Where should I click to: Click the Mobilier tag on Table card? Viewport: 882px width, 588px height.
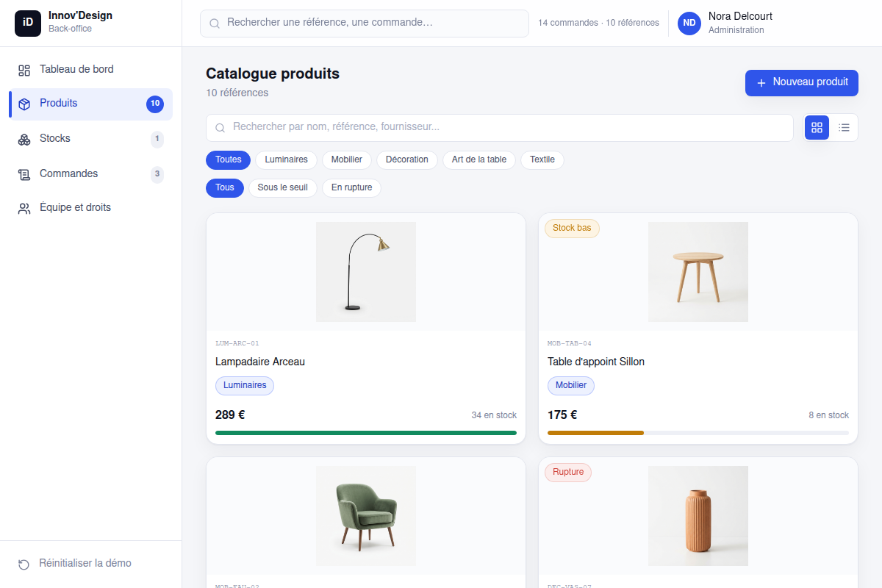(x=571, y=385)
